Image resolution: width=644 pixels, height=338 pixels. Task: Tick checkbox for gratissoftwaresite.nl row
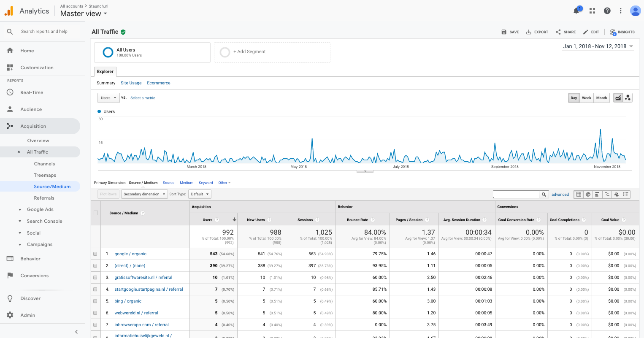95,278
